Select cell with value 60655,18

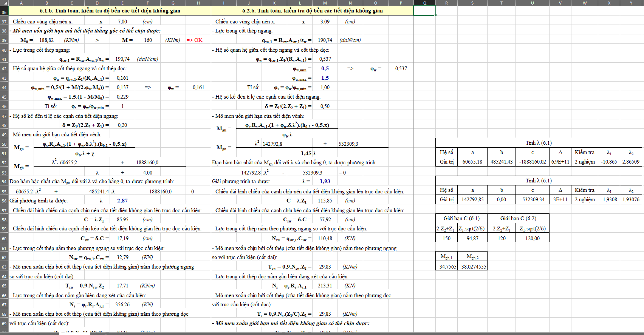[x=472, y=162]
